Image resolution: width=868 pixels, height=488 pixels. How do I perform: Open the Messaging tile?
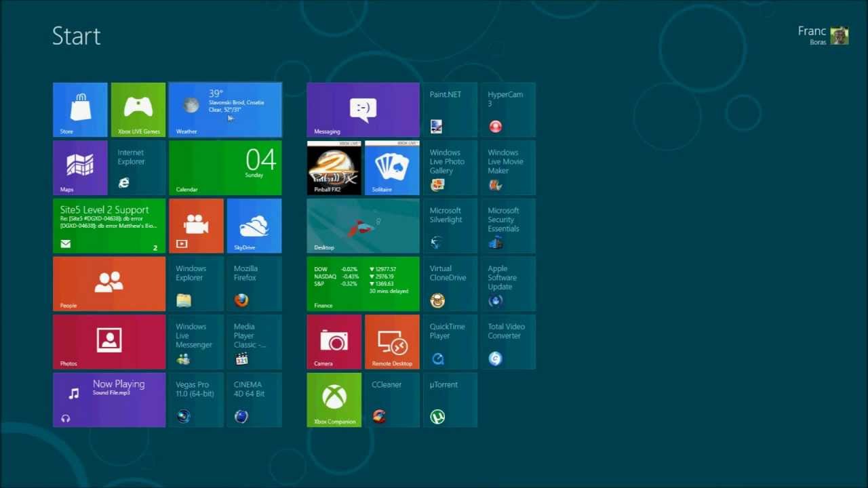(363, 110)
